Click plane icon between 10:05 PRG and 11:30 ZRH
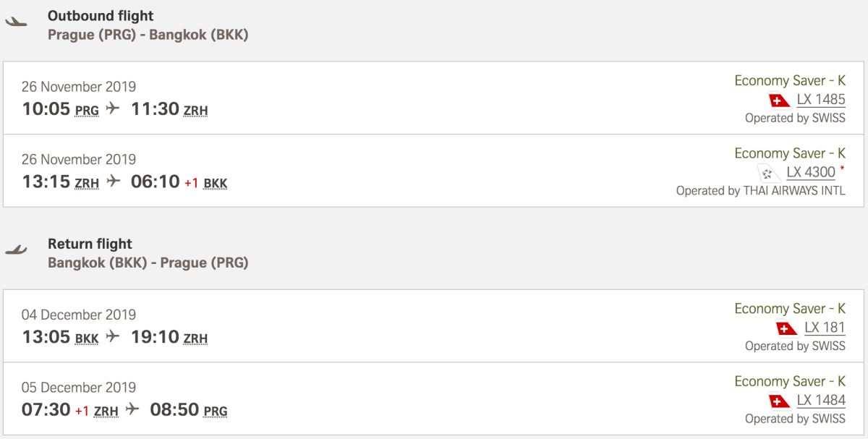Screen dimensions: 868x439 112,109
